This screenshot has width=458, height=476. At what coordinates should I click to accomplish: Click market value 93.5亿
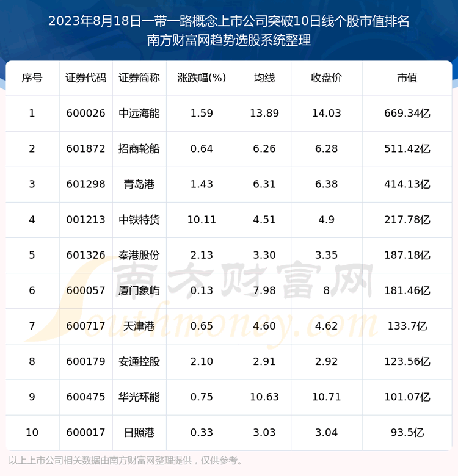pyautogui.click(x=407, y=433)
